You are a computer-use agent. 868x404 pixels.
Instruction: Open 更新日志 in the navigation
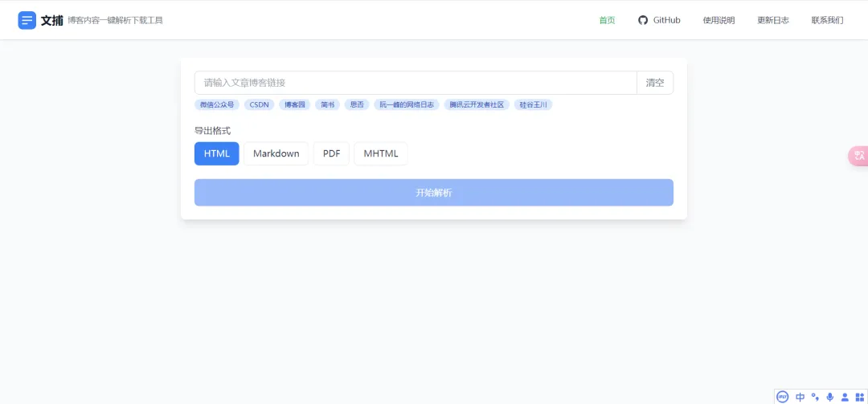click(773, 20)
